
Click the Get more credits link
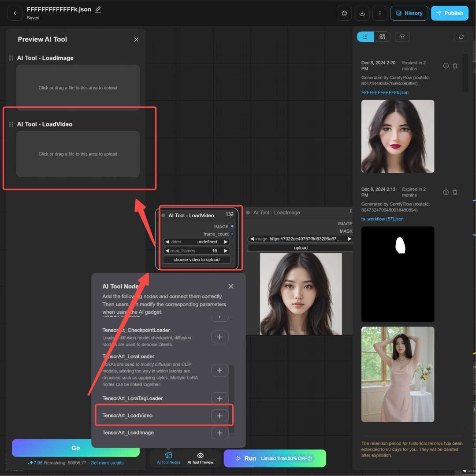pyautogui.click(x=107, y=463)
